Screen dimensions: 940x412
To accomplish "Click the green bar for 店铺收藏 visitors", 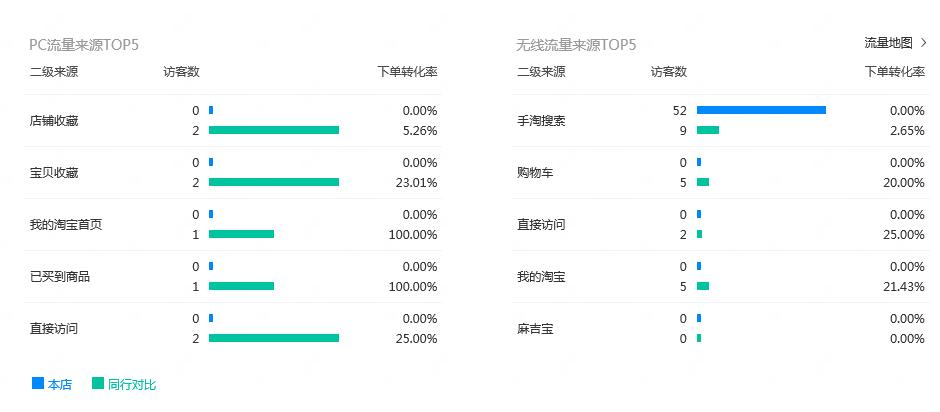I will click(x=274, y=130).
